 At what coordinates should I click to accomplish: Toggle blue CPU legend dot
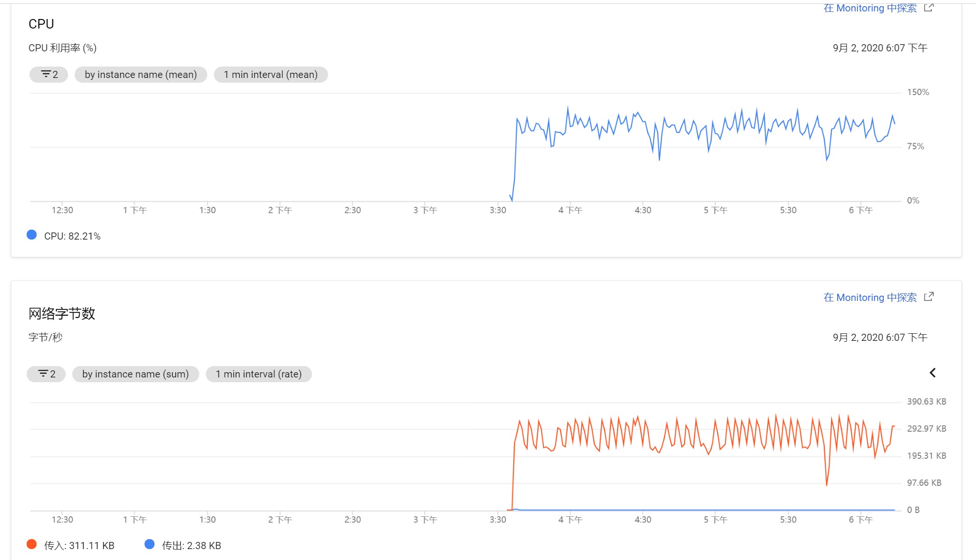(32, 235)
